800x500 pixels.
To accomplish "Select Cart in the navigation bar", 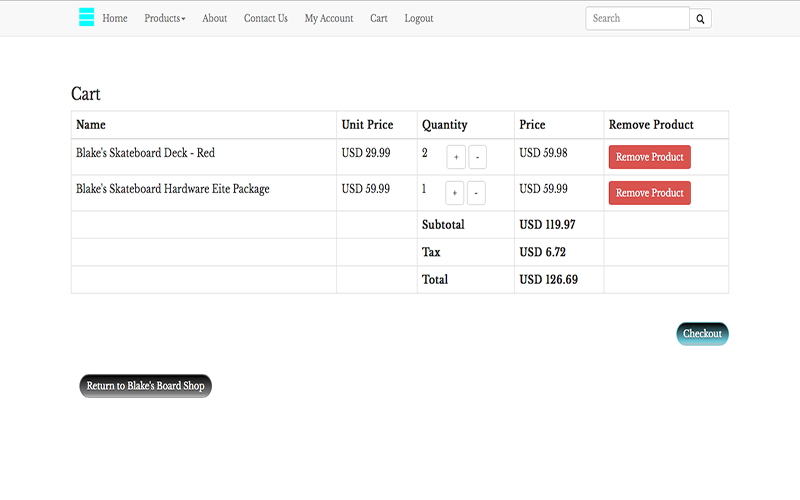I will pyautogui.click(x=379, y=18).
